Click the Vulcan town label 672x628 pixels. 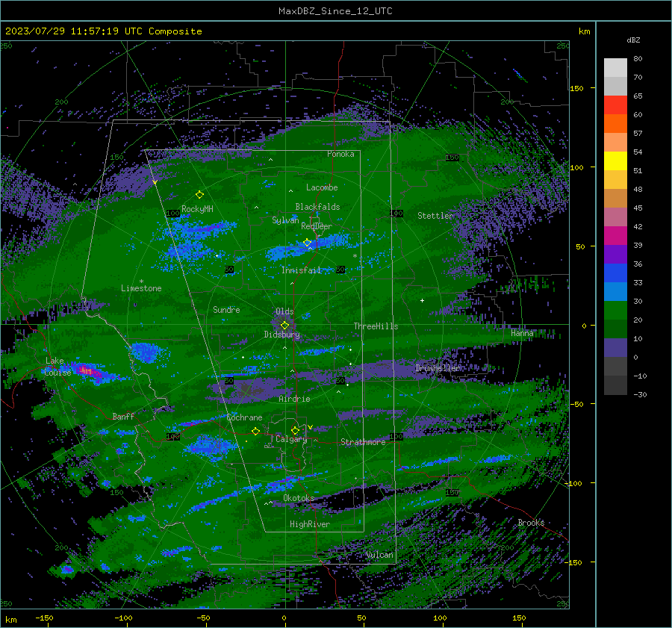(x=380, y=555)
